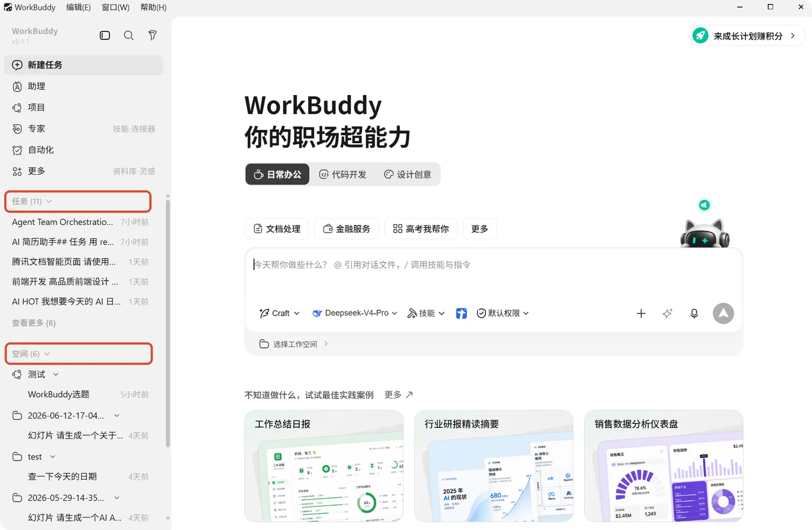The height and width of the screenshot is (530, 812).
Task: Open the 默认权限 permissions dropdown
Action: [503, 313]
